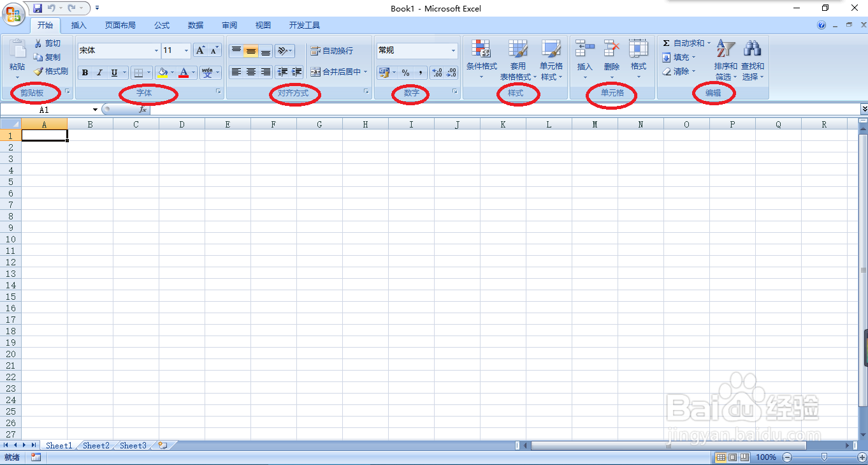Toggle middle vertical alignment
The height and width of the screenshot is (465, 868).
[251, 51]
